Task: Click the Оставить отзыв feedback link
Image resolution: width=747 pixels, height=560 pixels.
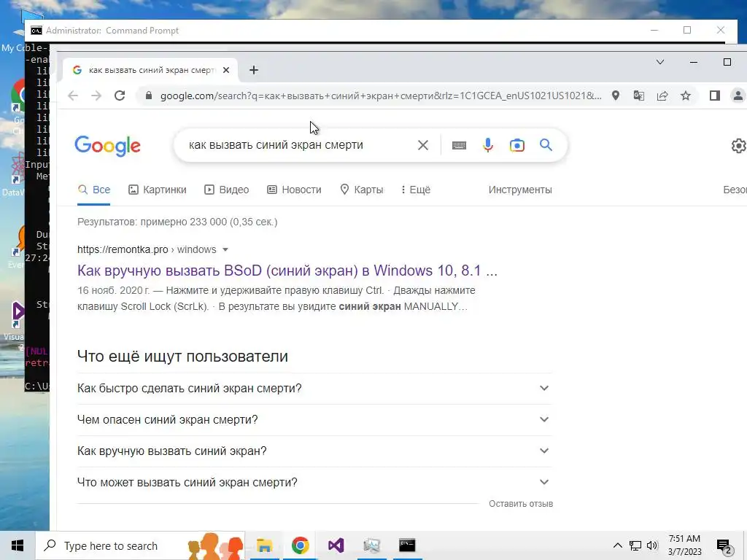Action: pos(521,504)
